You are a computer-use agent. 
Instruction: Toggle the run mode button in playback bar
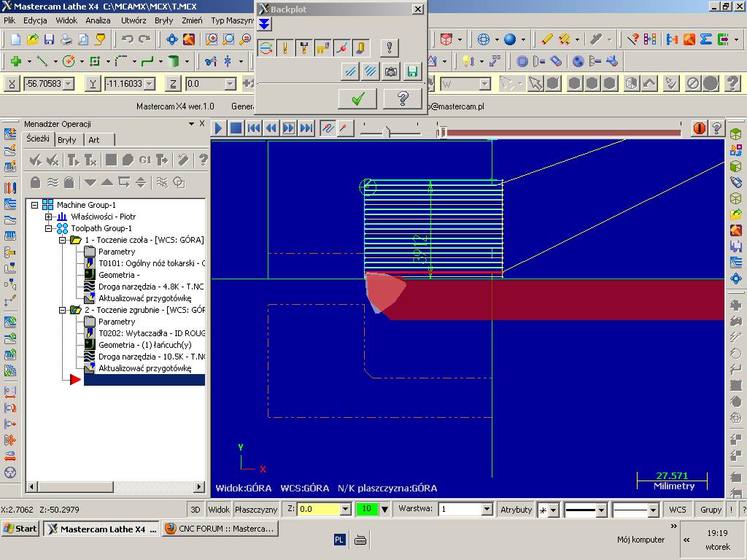point(344,128)
